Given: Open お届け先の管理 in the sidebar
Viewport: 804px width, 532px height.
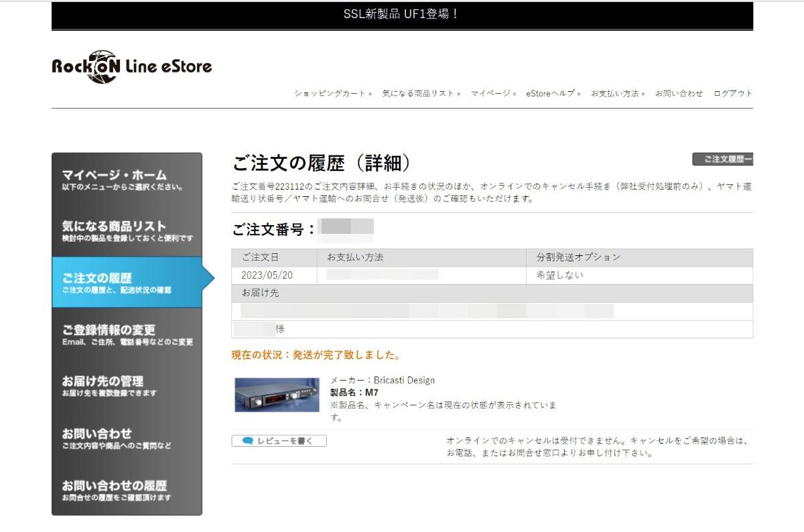Looking at the screenshot, I should point(127,385).
